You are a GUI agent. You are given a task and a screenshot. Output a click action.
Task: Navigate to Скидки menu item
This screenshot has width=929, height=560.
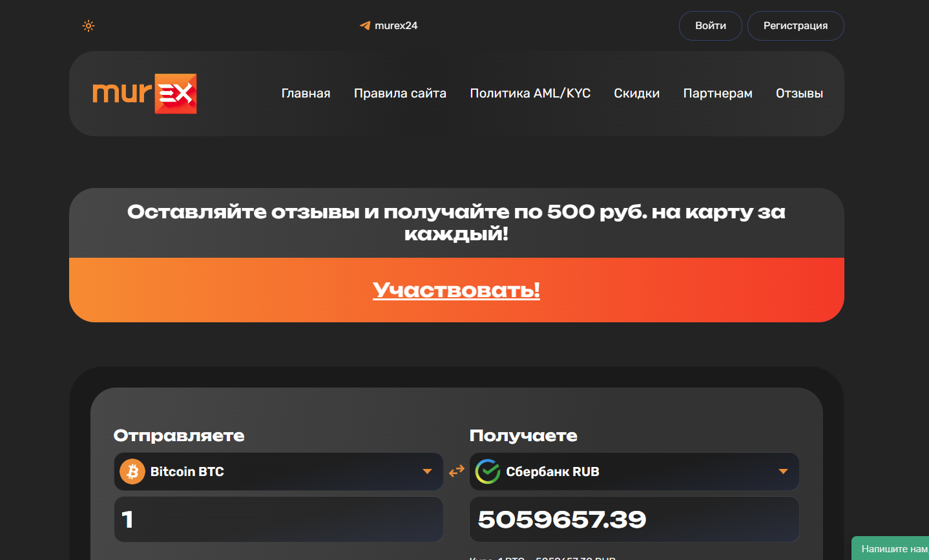[x=637, y=94]
